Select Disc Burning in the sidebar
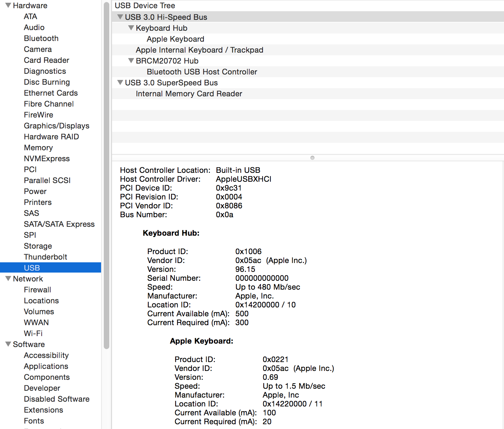The image size is (504, 429). coord(47,82)
